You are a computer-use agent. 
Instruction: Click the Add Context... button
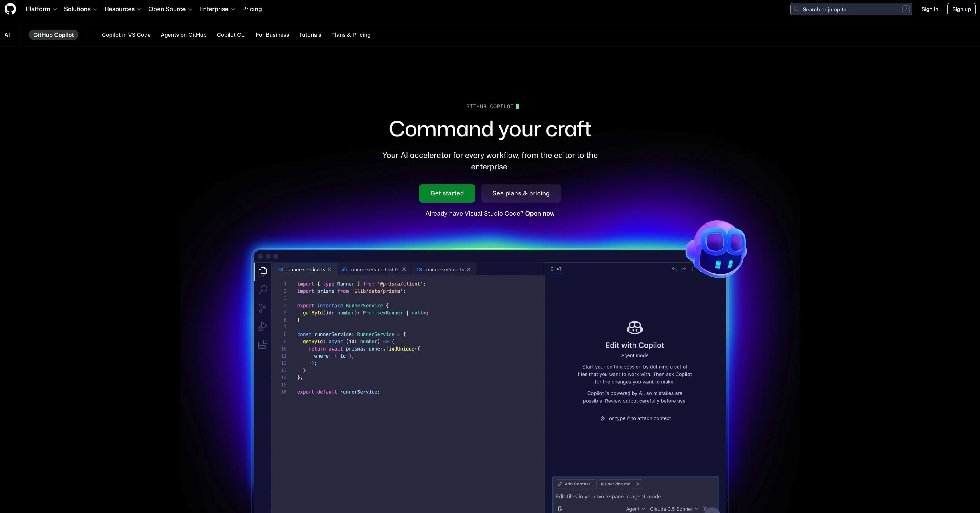coord(576,484)
